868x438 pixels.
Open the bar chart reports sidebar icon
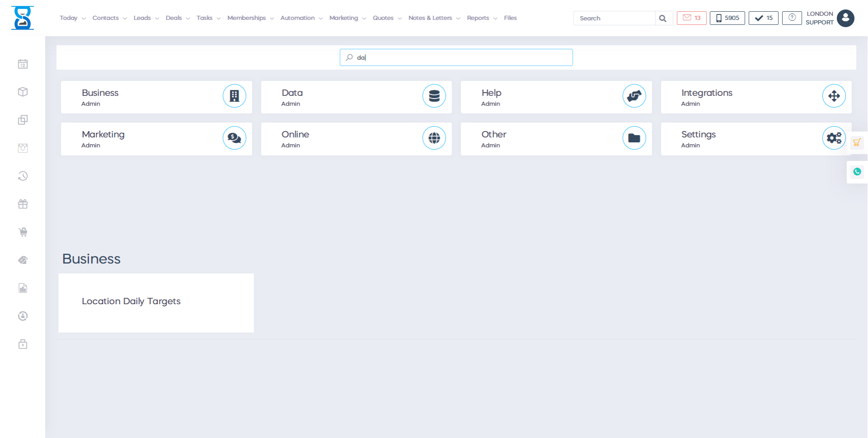[23, 288]
